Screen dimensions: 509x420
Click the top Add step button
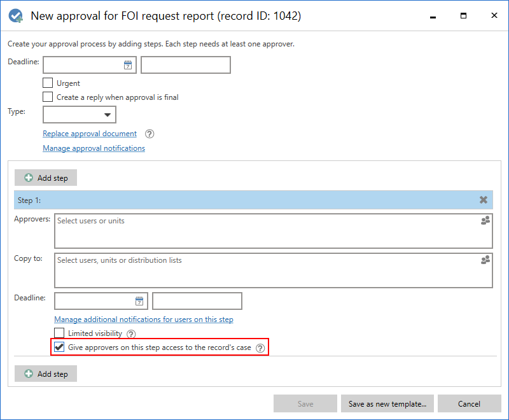tap(46, 178)
